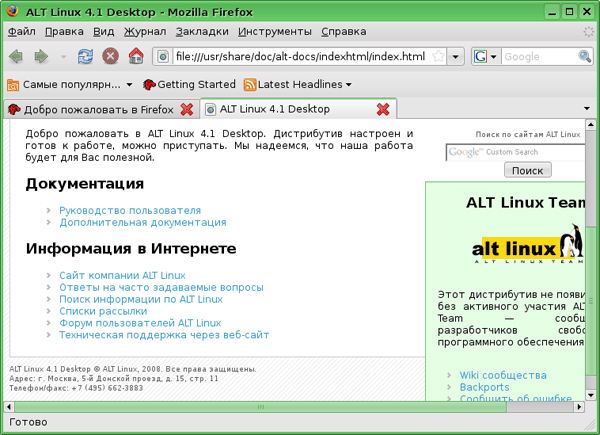The width and height of the screenshot is (600, 435).
Task: Click the activity throbber icon
Action: click(x=588, y=32)
